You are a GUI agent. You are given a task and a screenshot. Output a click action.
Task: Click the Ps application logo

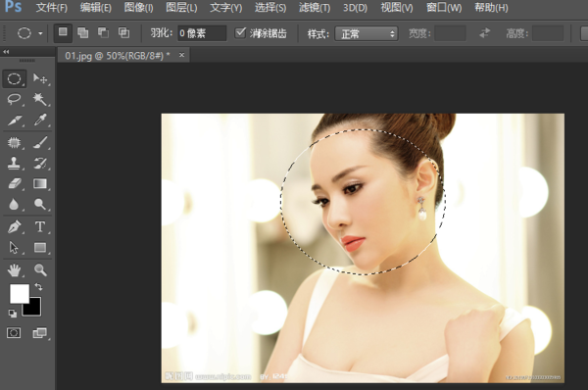13,7
